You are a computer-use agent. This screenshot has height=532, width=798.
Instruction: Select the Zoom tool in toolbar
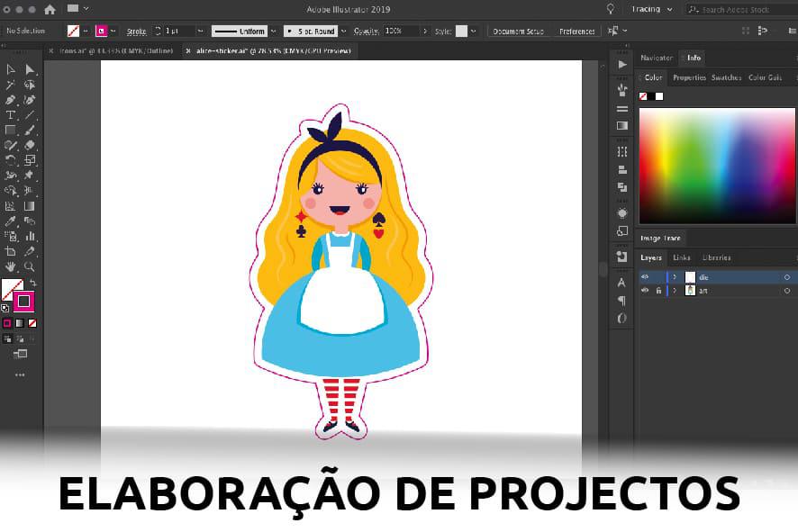[x=30, y=267]
